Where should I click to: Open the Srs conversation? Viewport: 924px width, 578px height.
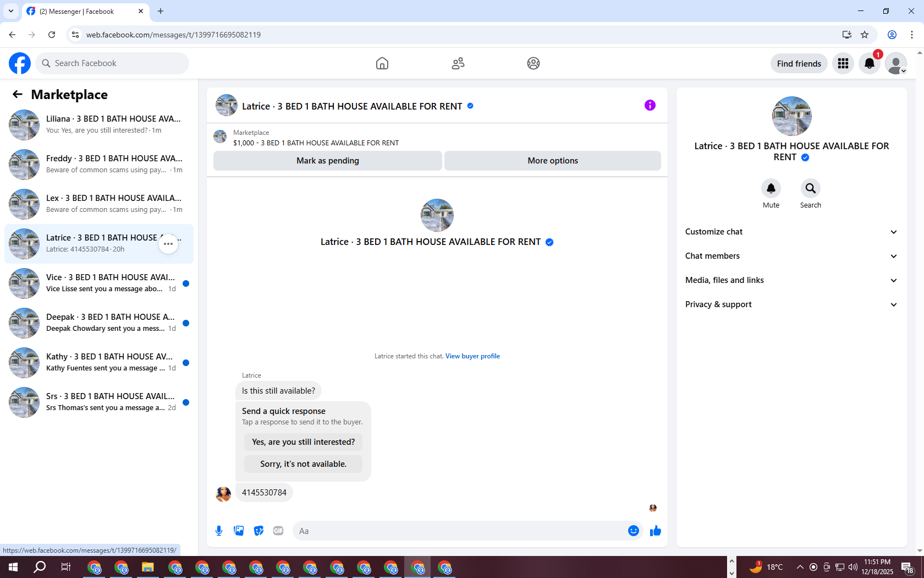point(99,402)
